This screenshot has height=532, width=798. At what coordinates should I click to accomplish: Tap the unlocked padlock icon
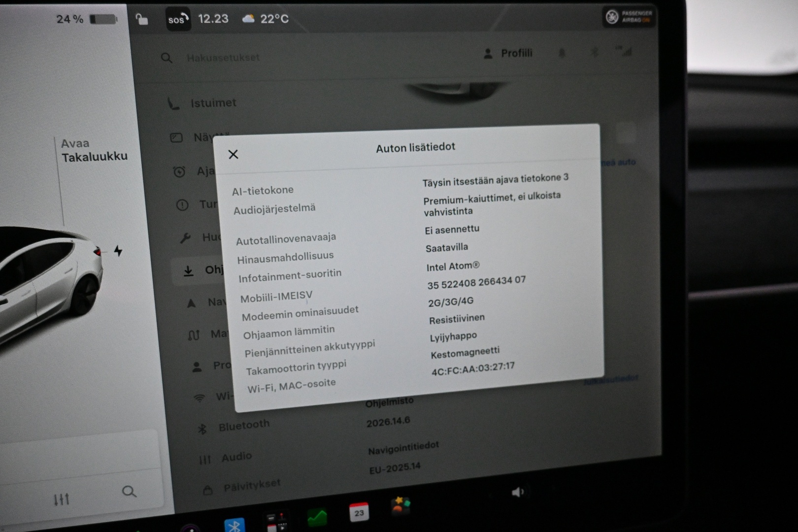click(142, 19)
